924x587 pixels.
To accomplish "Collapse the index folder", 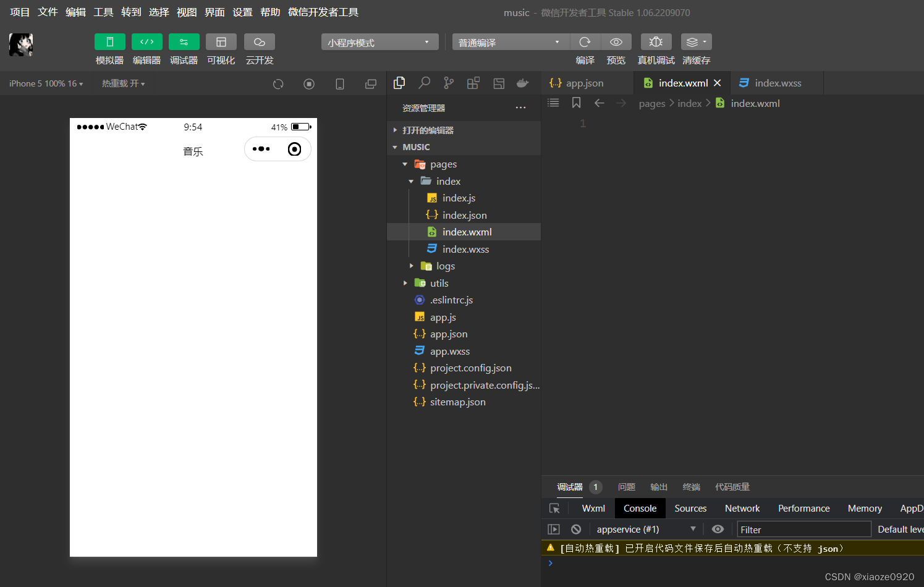I will coord(464,181).
